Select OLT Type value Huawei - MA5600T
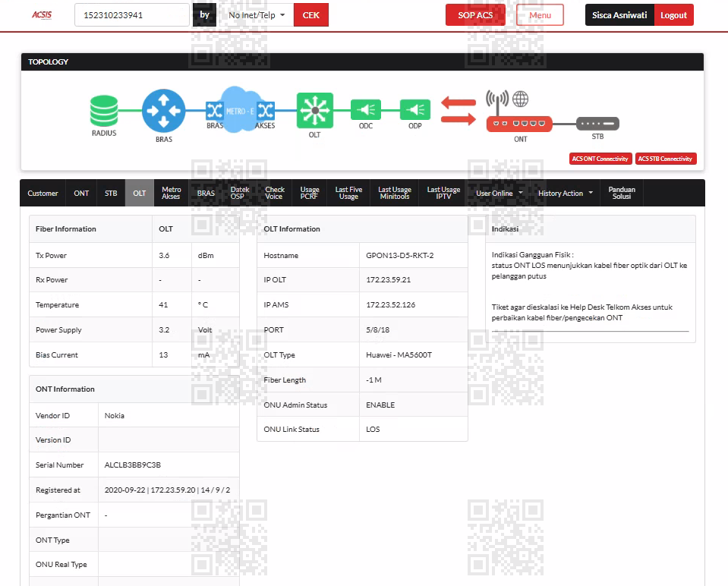The width and height of the screenshot is (728, 586). pyautogui.click(x=399, y=354)
